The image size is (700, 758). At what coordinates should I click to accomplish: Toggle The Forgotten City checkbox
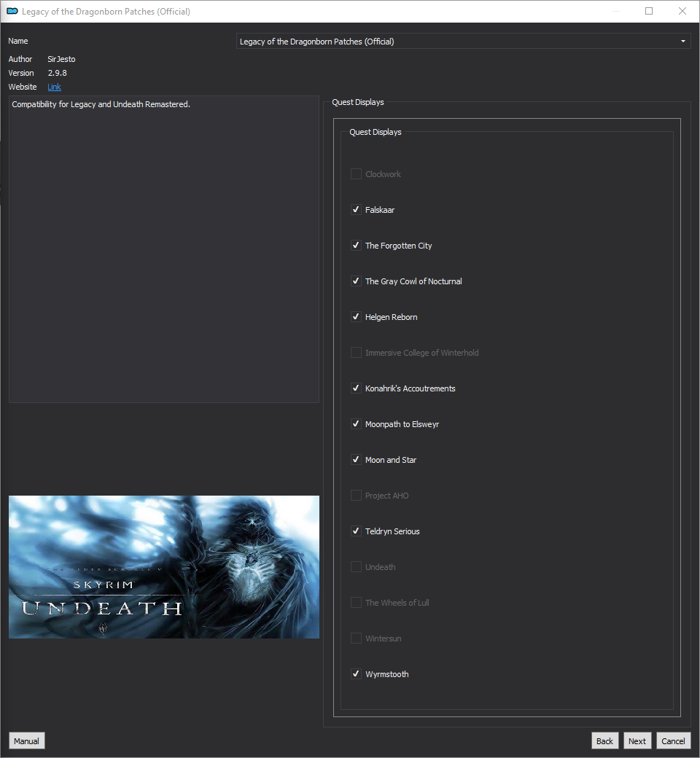coord(356,246)
